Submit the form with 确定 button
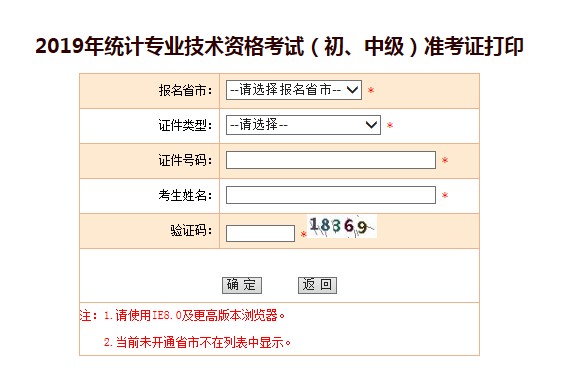 coord(242,285)
